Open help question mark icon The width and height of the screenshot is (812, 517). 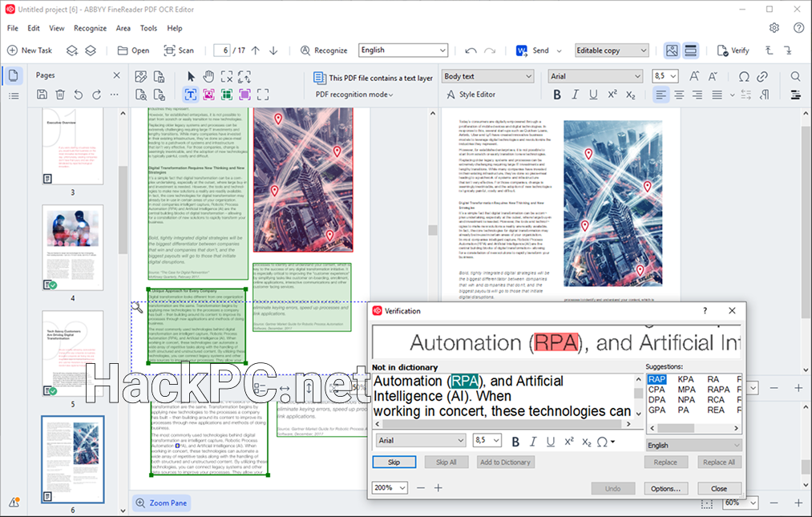coord(799,28)
